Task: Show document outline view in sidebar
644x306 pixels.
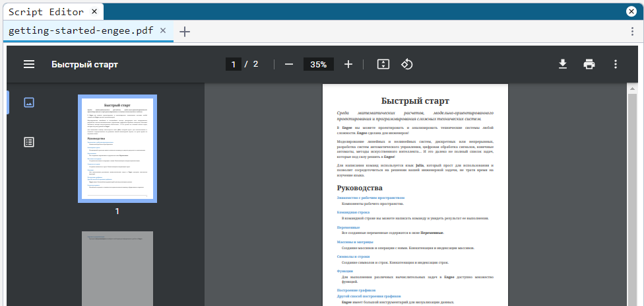Action: click(x=29, y=142)
